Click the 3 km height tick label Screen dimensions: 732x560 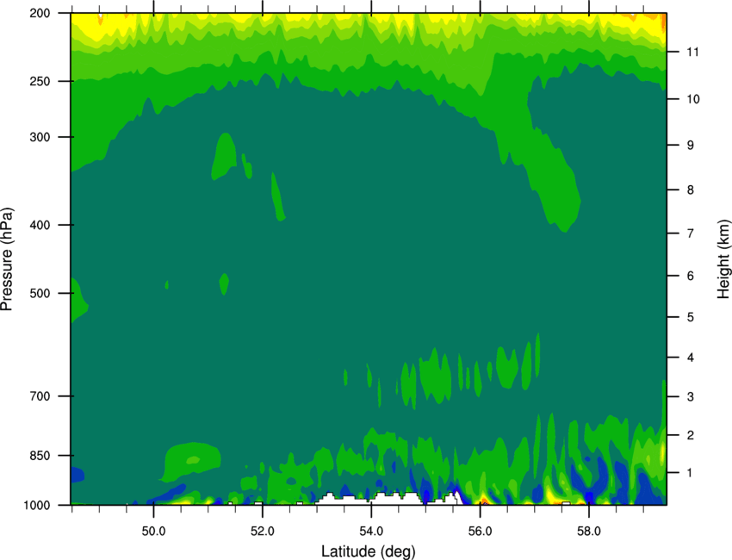[x=691, y=397]
